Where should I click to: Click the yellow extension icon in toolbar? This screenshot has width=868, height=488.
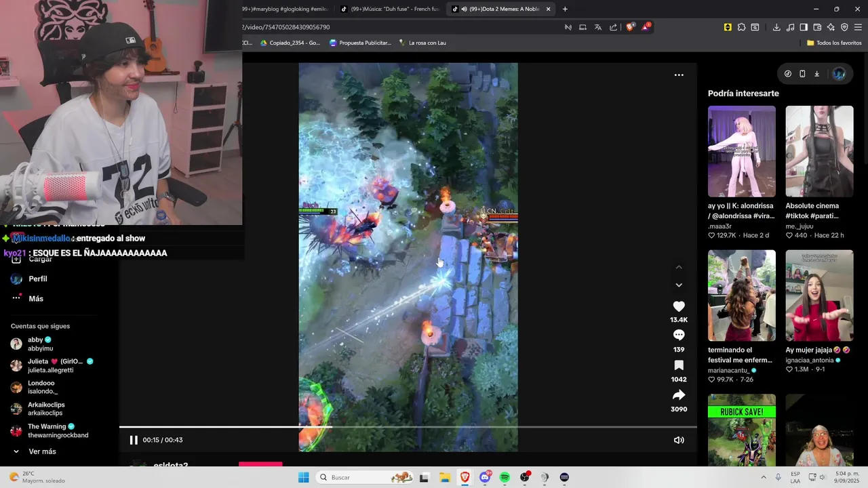728,27
